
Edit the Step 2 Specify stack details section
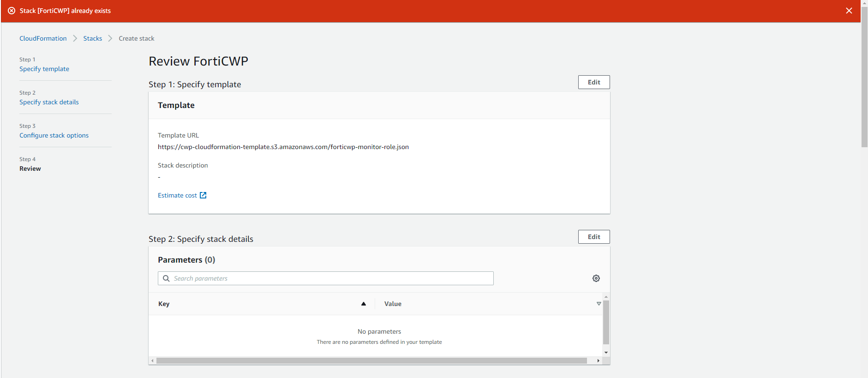[x=594, y=237]
